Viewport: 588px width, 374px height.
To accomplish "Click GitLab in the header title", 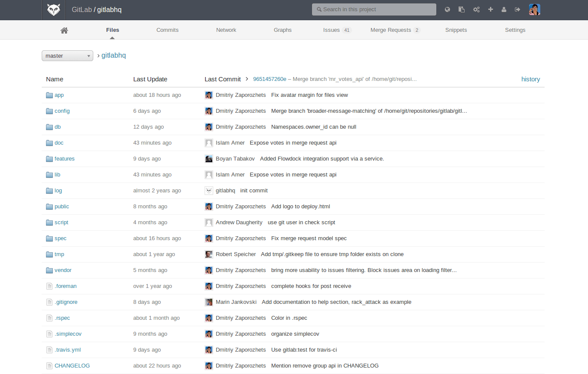I will click(82, 9).
